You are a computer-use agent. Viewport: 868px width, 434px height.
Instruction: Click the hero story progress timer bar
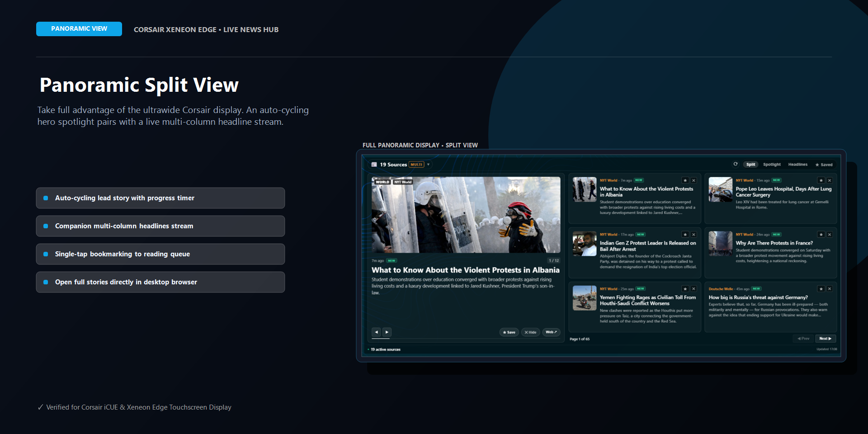466,339
